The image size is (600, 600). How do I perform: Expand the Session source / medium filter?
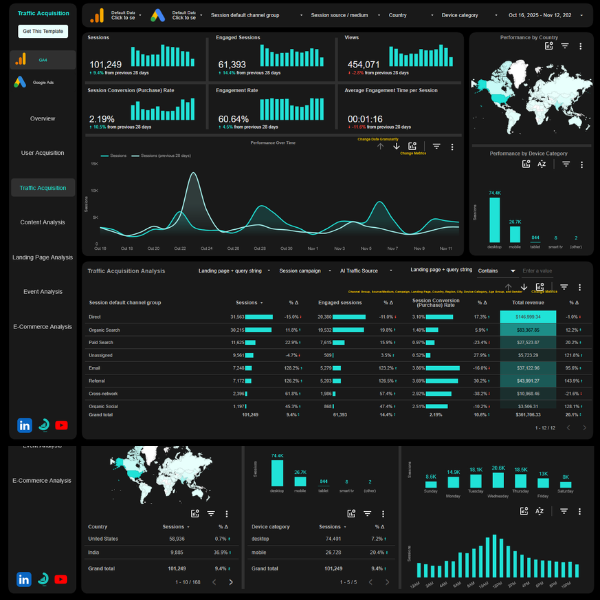(345, 15)
